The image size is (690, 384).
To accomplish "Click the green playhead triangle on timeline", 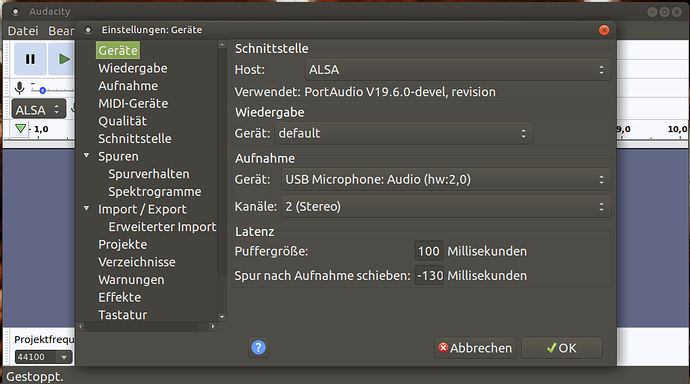I will 20,128.
